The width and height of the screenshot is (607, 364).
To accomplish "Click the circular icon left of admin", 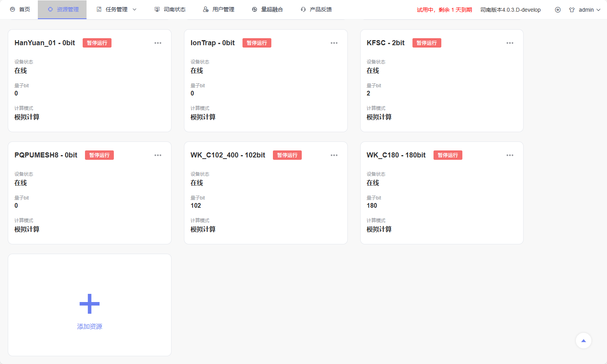I will click(557, 10).
